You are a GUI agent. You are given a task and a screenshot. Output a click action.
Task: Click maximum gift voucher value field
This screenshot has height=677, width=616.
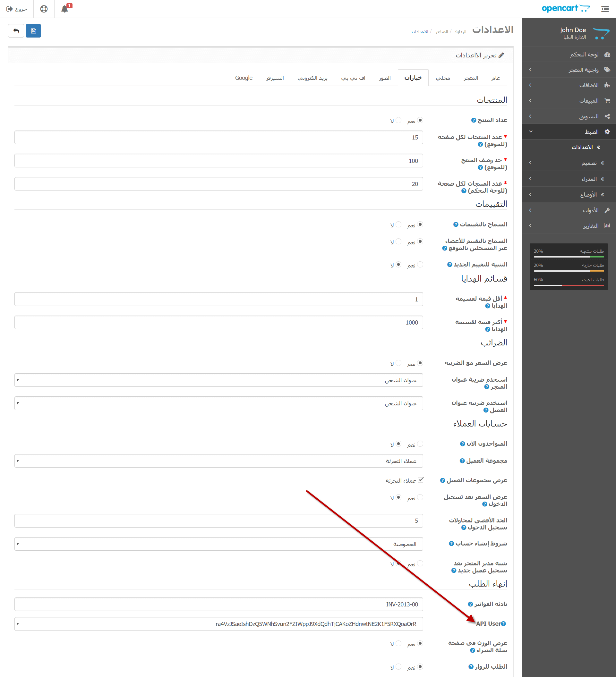tap(219, 322)
